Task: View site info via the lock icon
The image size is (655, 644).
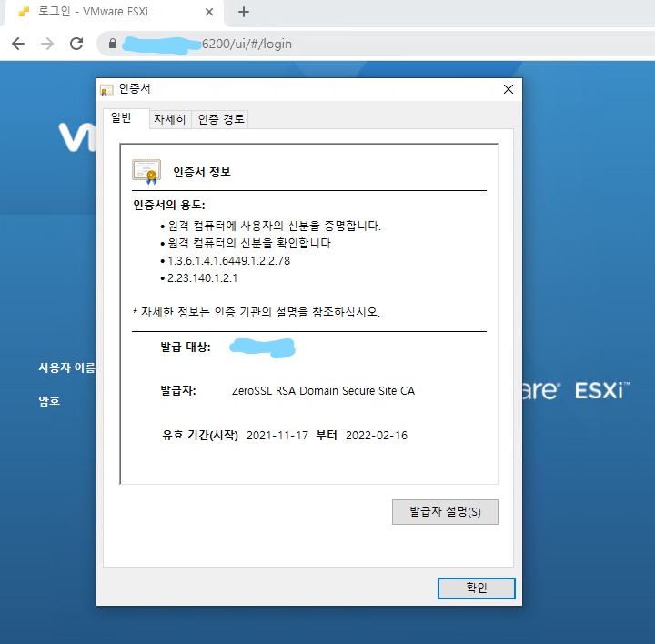Action: (x=113, y=44)
